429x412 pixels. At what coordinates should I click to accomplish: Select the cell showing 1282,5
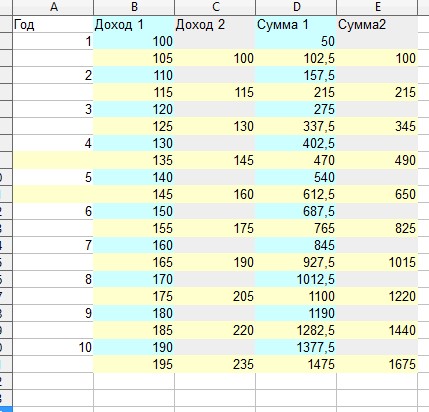296,330
